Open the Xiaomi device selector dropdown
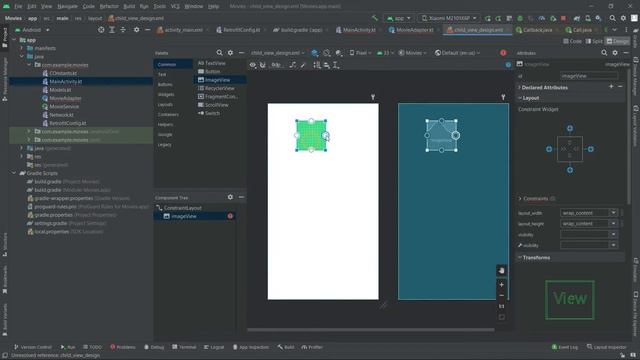The width and height of the screenshot is (640, 360). (x=448, y=18)
